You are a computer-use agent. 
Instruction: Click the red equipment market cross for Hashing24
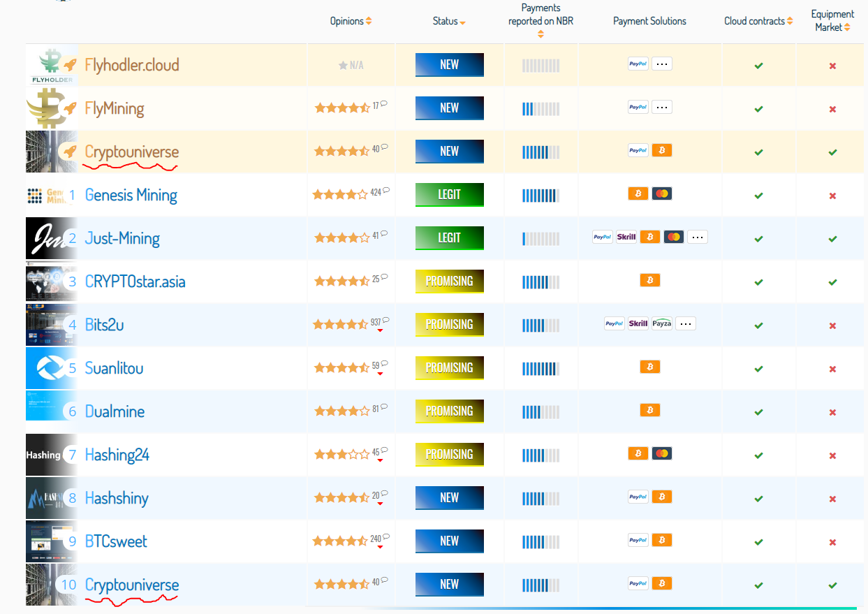coord(832,455)
